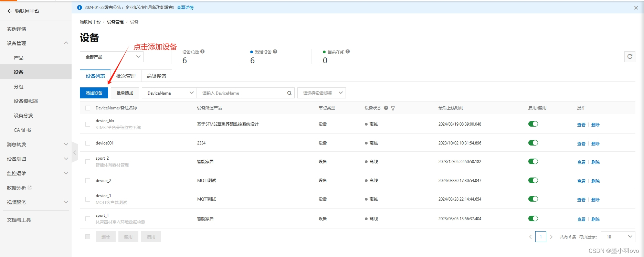Click the 批量添加 button
644x257 pixels.
click(x=125, y=93)
